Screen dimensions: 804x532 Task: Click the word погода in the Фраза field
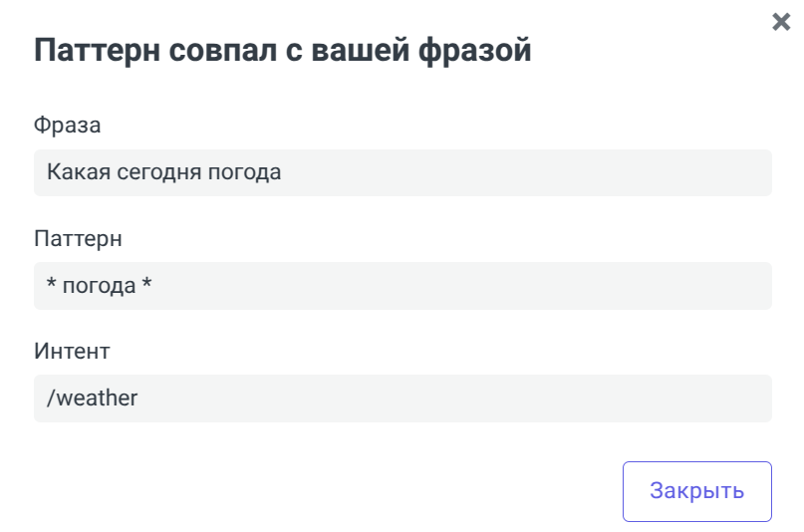coord(244,172)
